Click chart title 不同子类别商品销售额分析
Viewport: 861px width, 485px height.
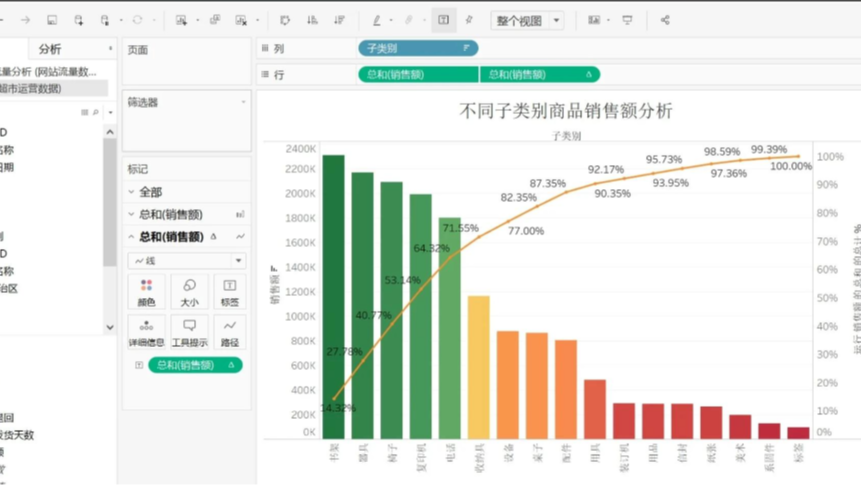(566, 110)
